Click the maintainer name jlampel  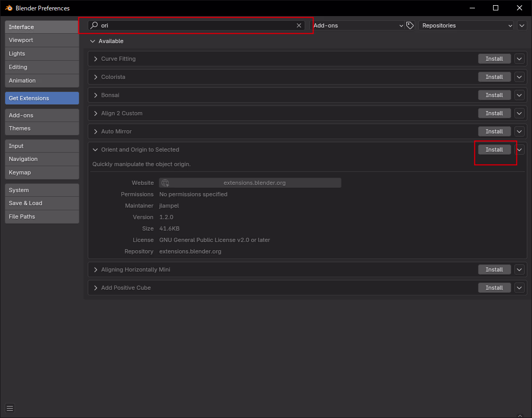(x=169, y=206)
